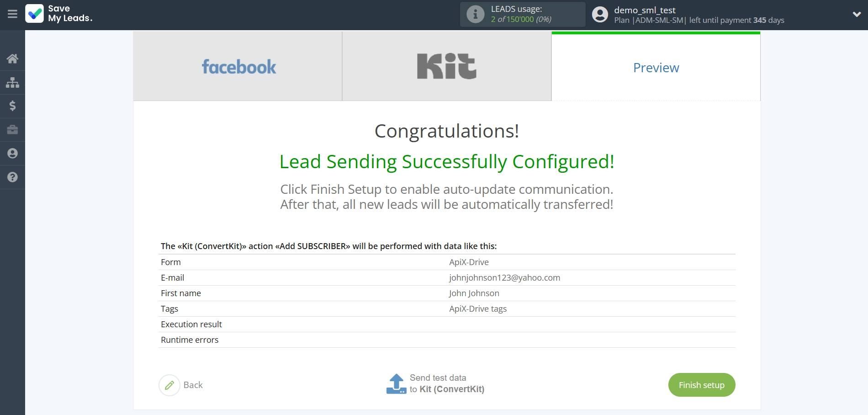Viewport: 868px width, 415px height.
Task: Go to the Home dashboard icon
Action: point(12,59)
